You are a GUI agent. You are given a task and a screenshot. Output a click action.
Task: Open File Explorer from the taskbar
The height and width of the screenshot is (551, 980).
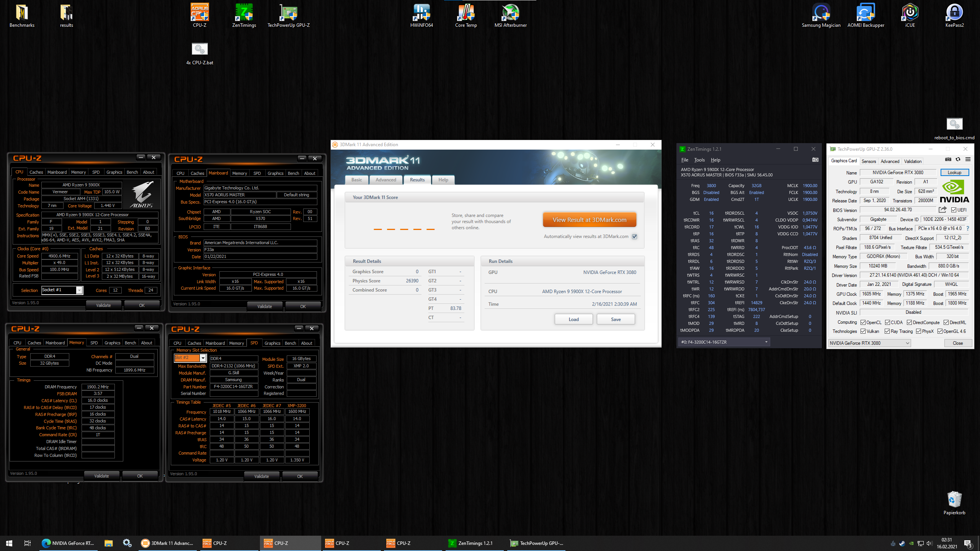coord(109,543)
